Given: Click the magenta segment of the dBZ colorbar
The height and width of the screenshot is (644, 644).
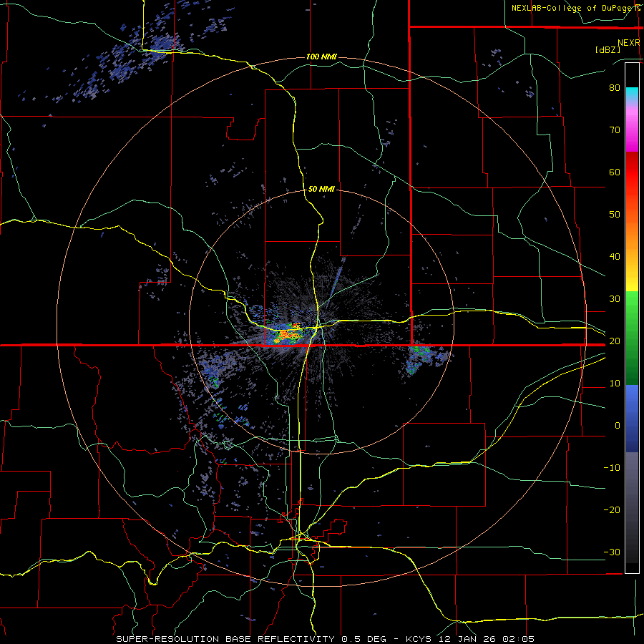Looking at the screenshot, I should (x=632, y=132).
